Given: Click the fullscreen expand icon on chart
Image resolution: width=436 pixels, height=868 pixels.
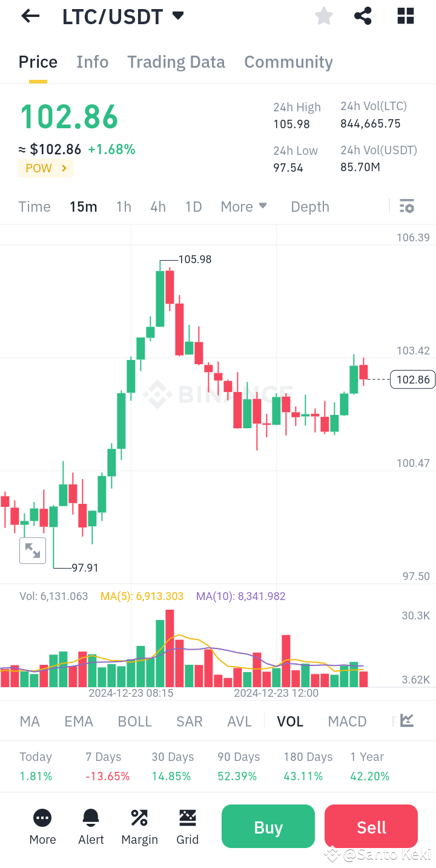Looking at the screenshot, I should [32, 550].
